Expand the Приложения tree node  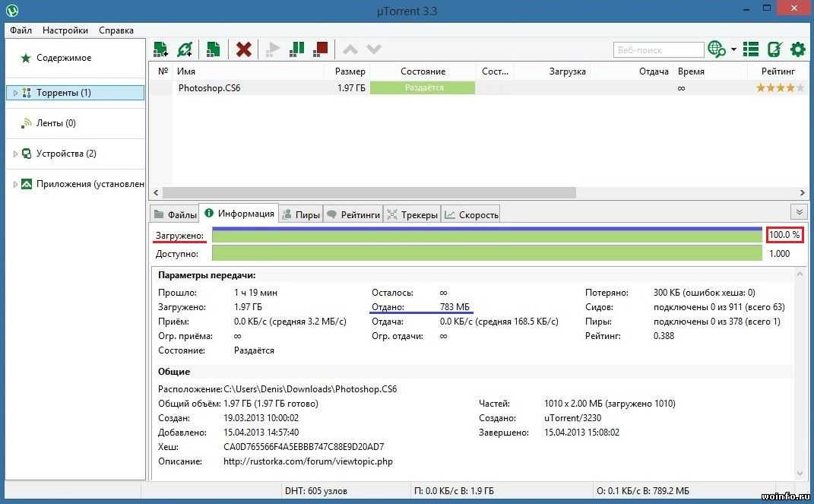[x=15, y=184]
